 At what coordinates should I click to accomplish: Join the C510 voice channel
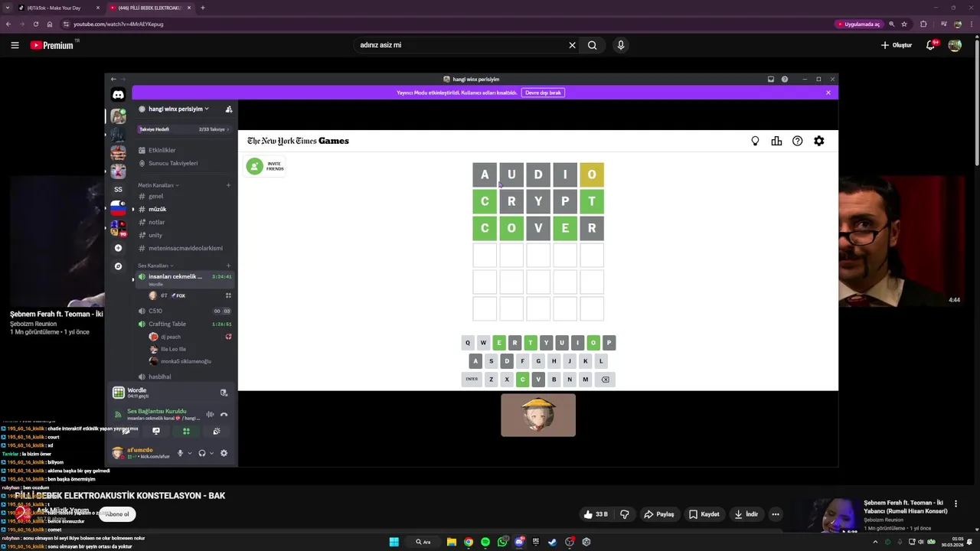pyautogui.click(x=185, y=311)
